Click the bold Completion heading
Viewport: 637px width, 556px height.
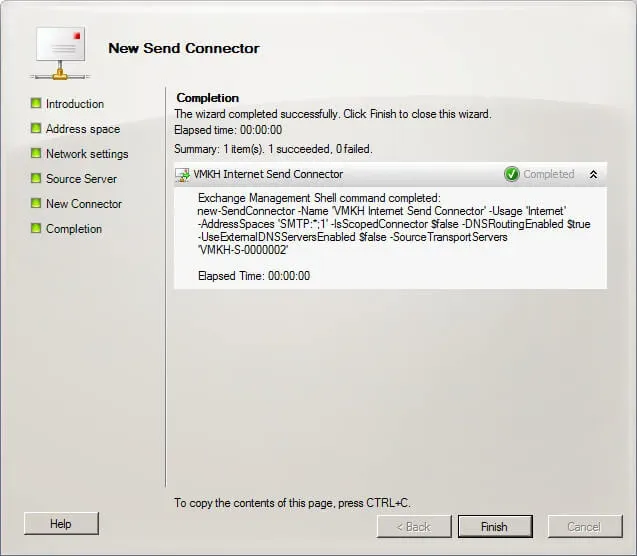[208, 98]
